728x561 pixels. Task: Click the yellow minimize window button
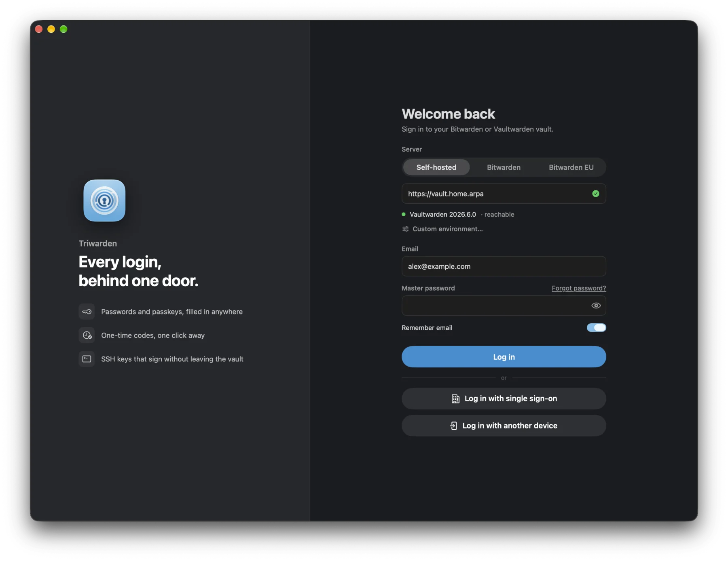coord(51,29)
